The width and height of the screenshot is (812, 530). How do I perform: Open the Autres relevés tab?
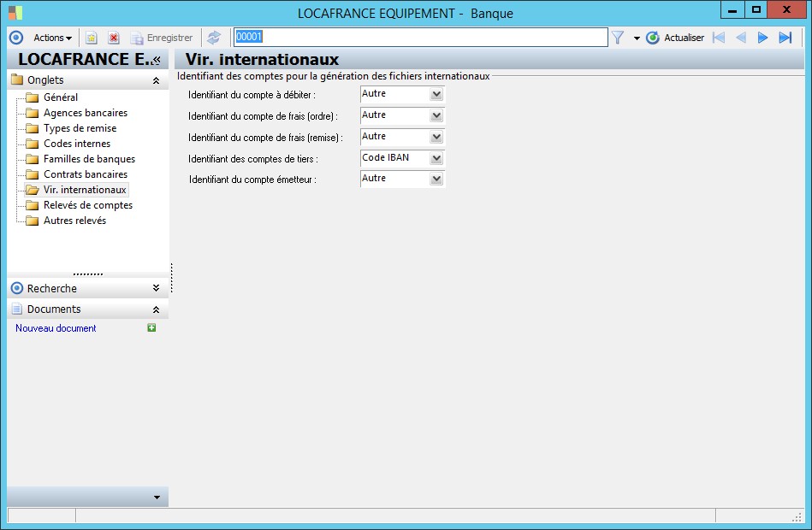pos(74,221)
